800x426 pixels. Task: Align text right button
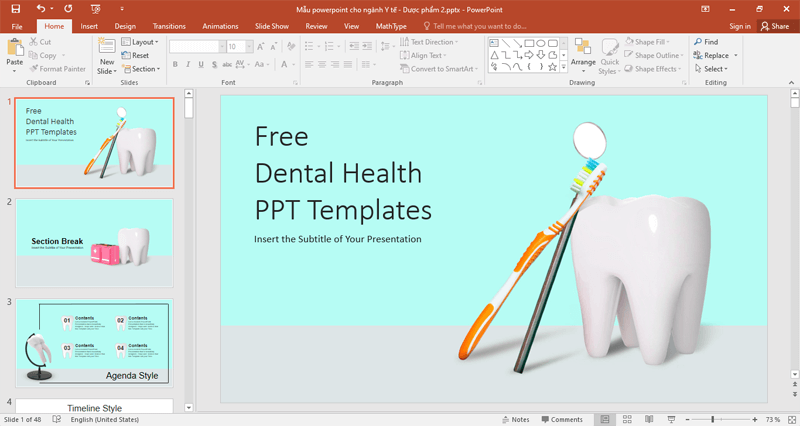(335, 64)
